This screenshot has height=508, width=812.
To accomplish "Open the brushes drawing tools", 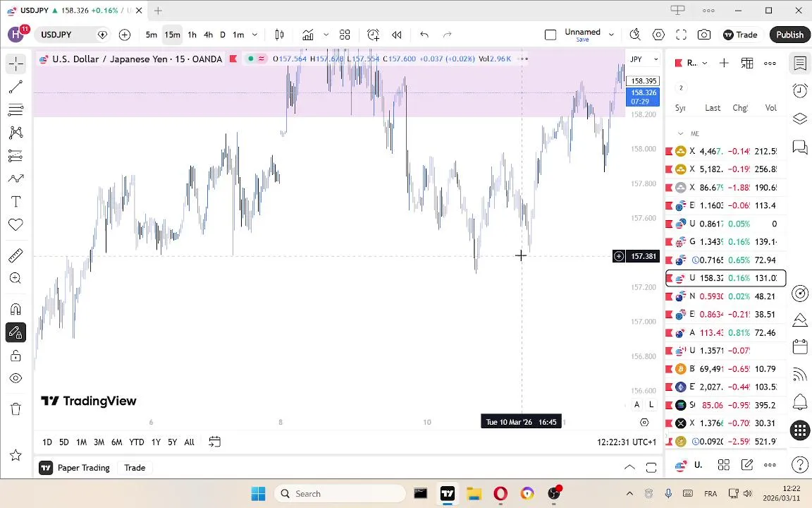I will click(16, 179).
